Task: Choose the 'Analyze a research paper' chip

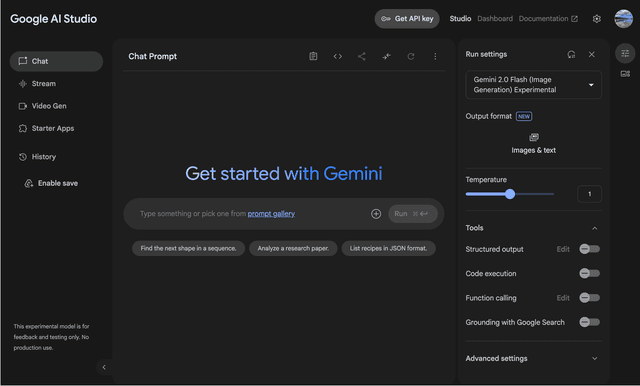Action: coord(293,248)
